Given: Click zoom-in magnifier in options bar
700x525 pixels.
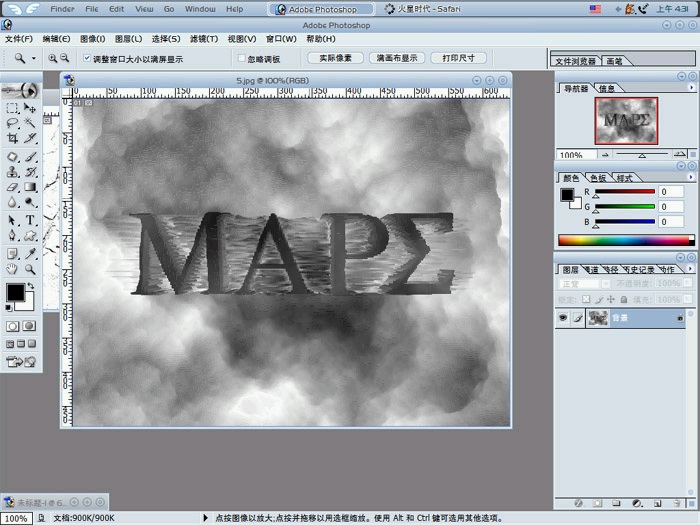Looking at the screenshot, I should [x=53, y=59].
